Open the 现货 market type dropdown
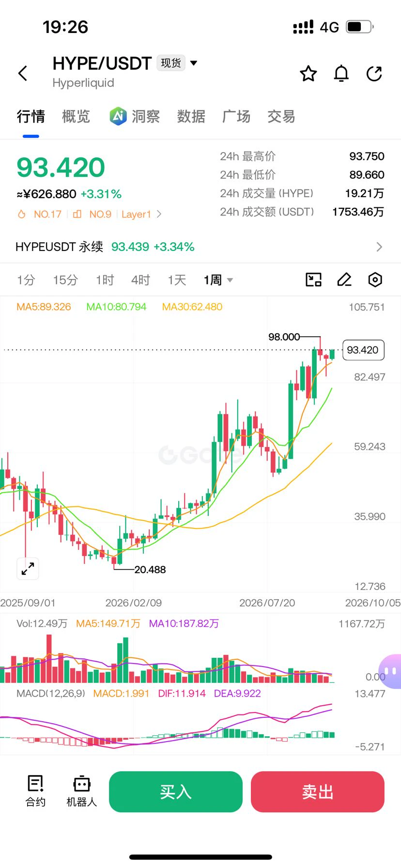This screenshot has height=868, width=401. 177,63
